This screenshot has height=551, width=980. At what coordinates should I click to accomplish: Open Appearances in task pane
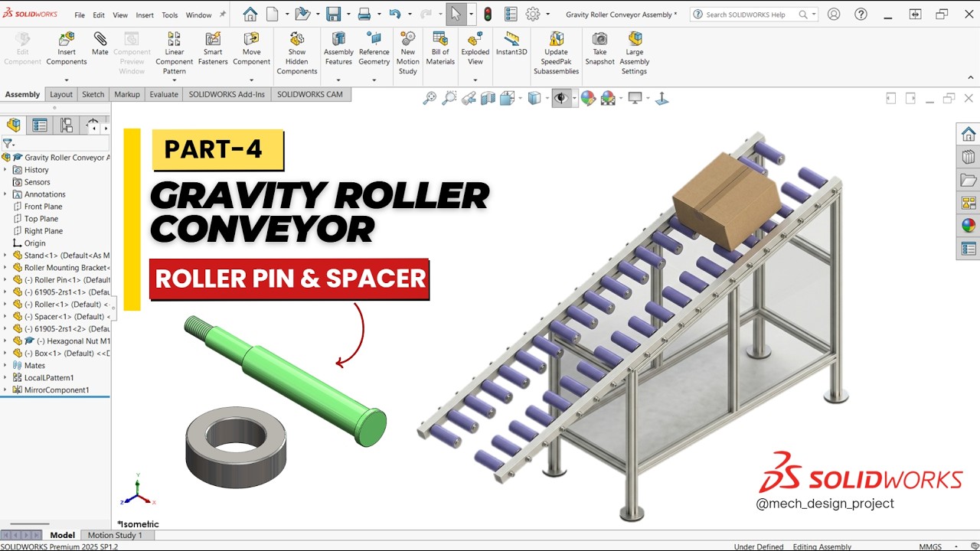(969, 226)
